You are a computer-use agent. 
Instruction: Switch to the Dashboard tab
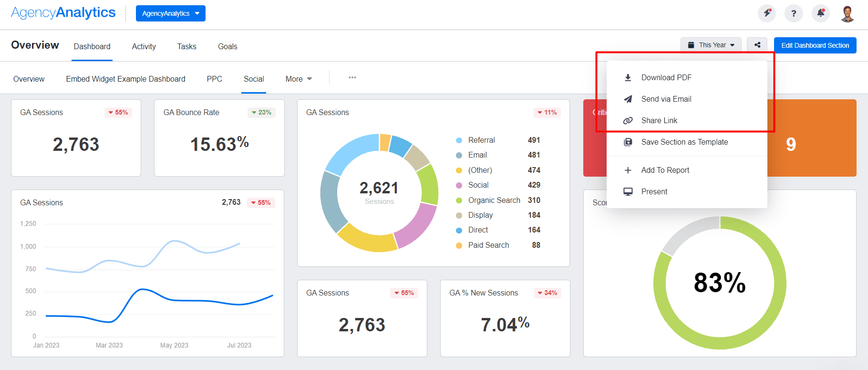(92, 46)
